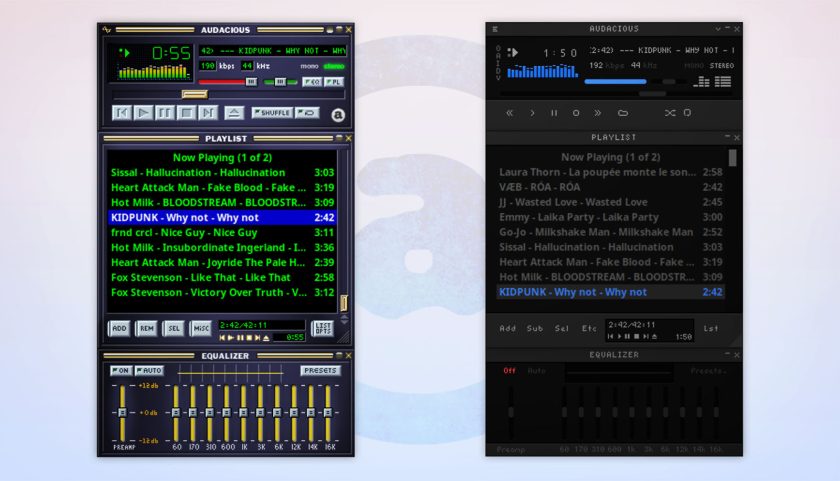Stop playback in classic-skin left player
Image resolution: width=840 pixels, height=481 pixels.
(x=186, y=112)
